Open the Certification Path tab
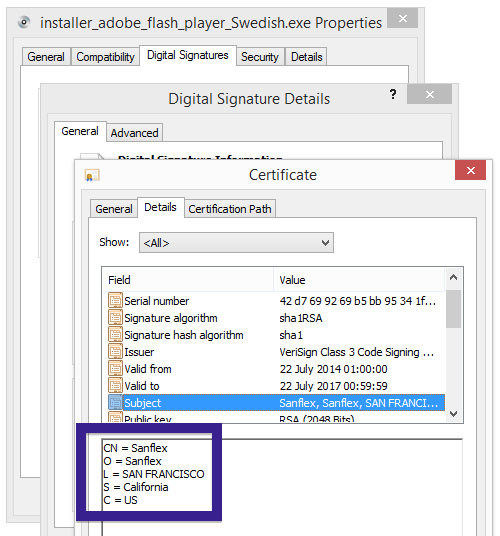 (x=230, y=209)
